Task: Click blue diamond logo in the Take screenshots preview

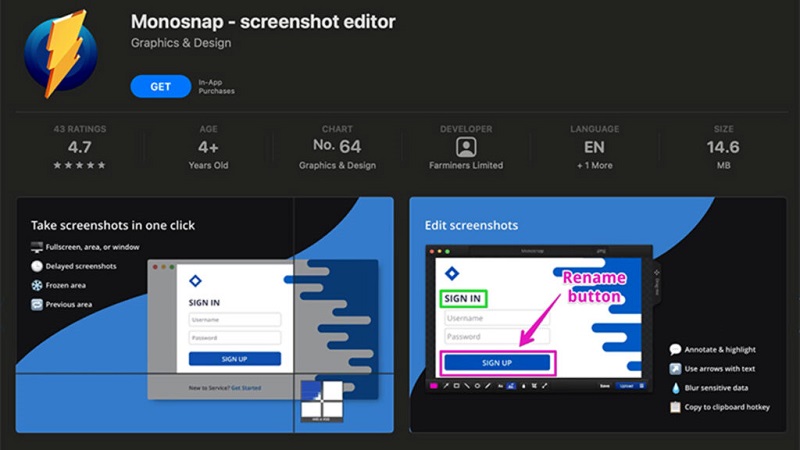Action: click(195, 280)
